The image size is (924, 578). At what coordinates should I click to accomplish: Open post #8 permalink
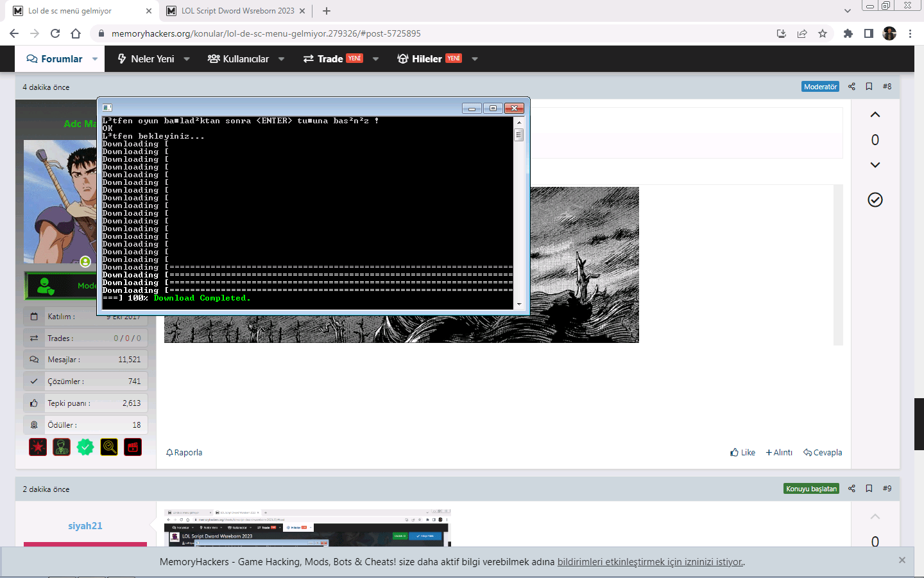[x=887, y=87]
